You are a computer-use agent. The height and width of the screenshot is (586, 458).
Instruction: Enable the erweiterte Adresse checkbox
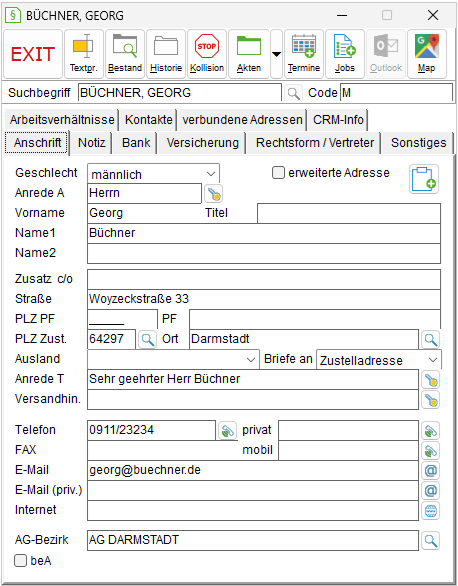[x=278, y=173]
